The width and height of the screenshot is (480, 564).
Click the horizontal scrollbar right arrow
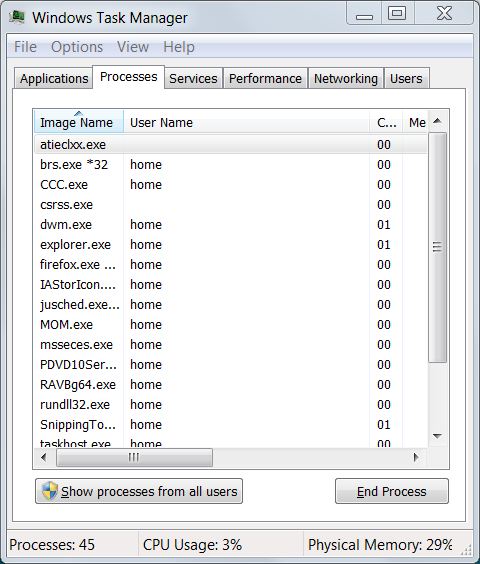(416, 457)
